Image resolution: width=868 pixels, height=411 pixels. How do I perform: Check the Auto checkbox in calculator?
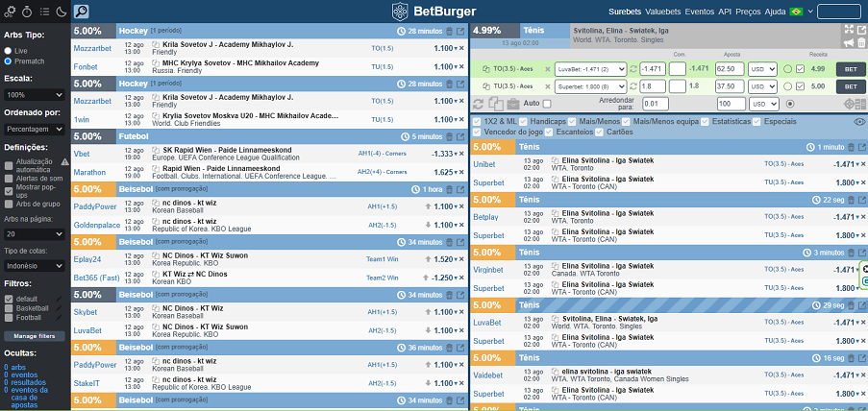[x=547, y=104]
